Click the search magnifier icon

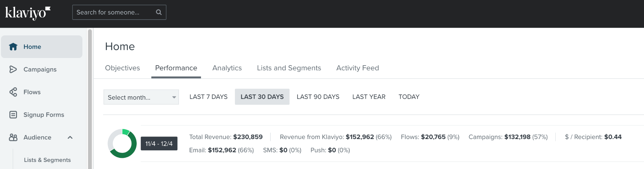tap(159, 12)
